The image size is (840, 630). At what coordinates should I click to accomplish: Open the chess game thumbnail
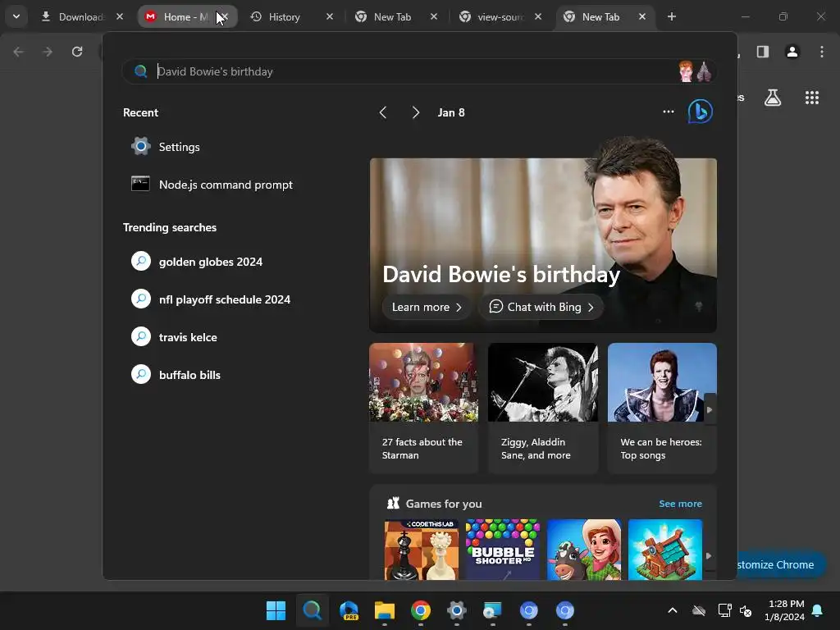tap(421, 549)
